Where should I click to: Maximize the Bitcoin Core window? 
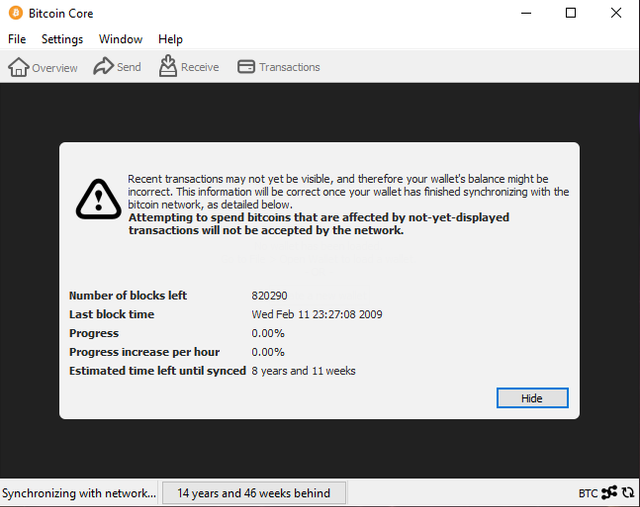click(x=571, y=13)
